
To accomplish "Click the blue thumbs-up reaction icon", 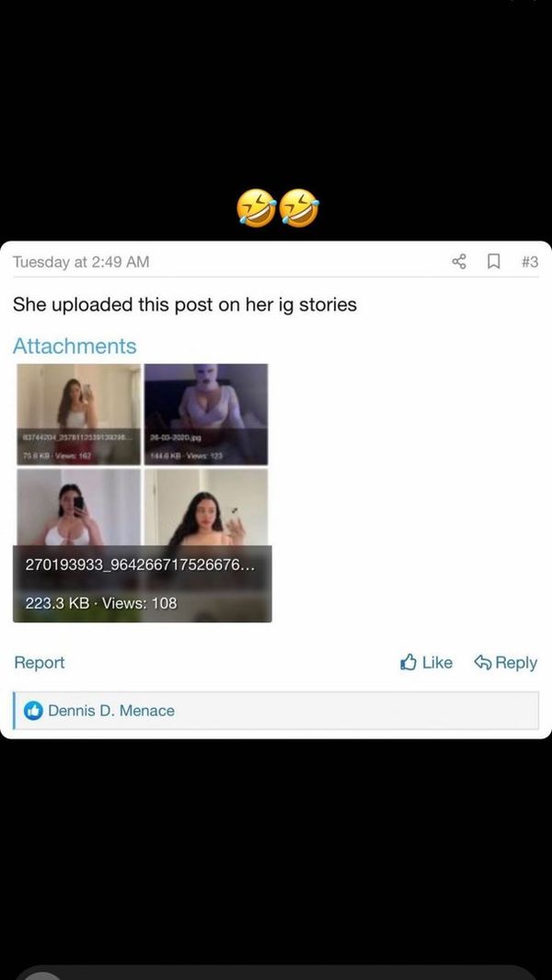I will (33, 710).
